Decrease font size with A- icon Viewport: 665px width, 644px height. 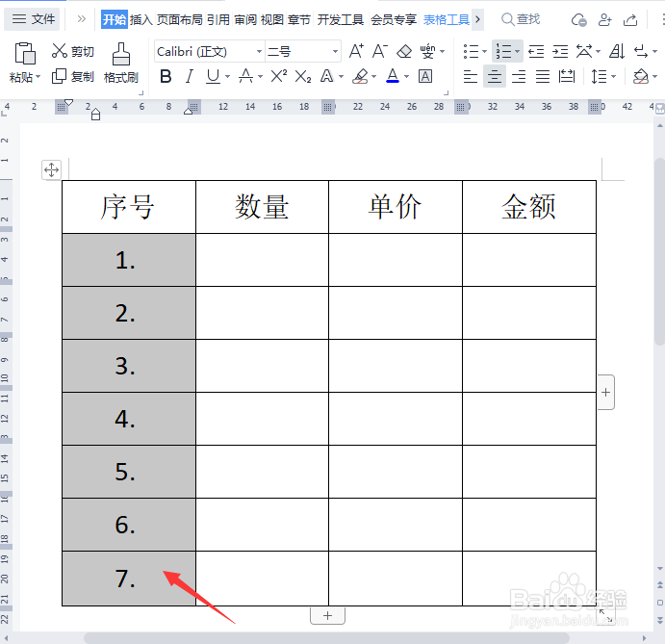(x=379, y=51)
